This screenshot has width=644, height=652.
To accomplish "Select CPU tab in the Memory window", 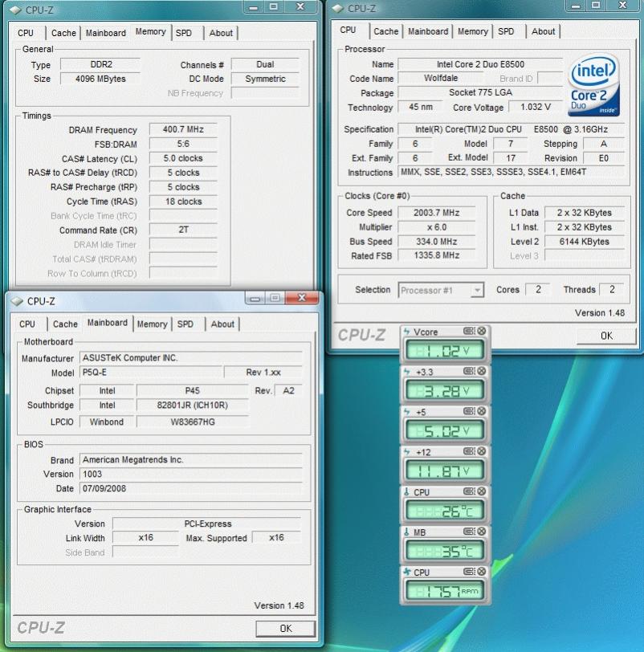I will (x=26, y=33).
